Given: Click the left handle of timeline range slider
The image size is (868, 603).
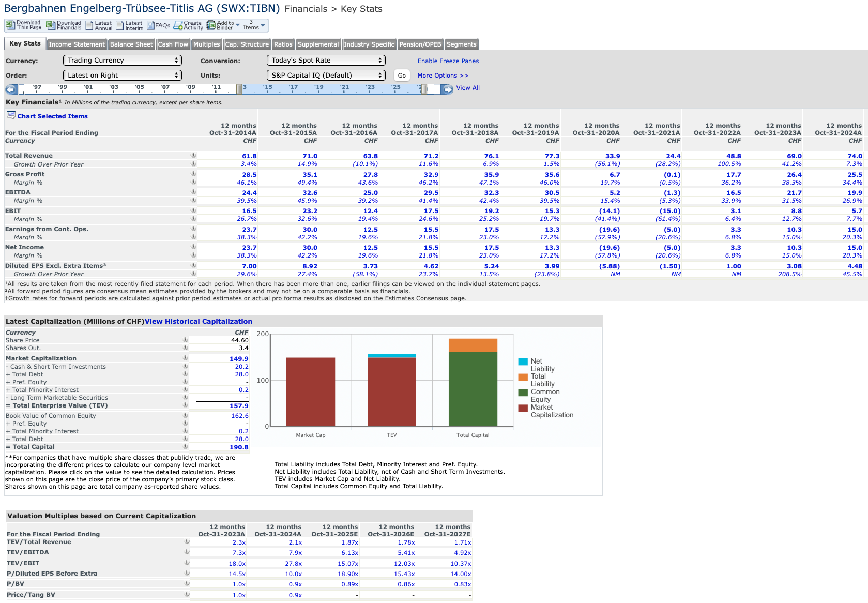Looking at the screenshot, I should point(239,89).
